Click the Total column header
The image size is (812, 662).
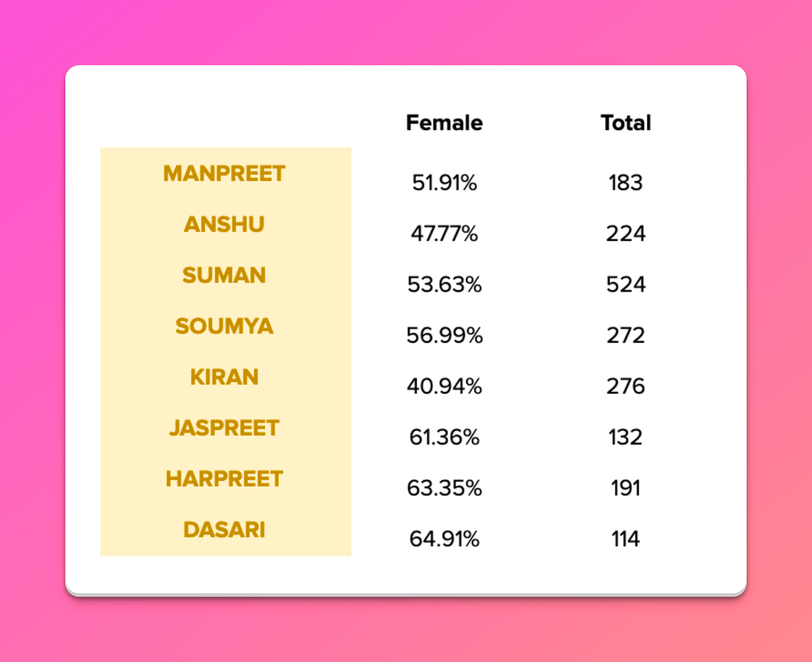626,123
